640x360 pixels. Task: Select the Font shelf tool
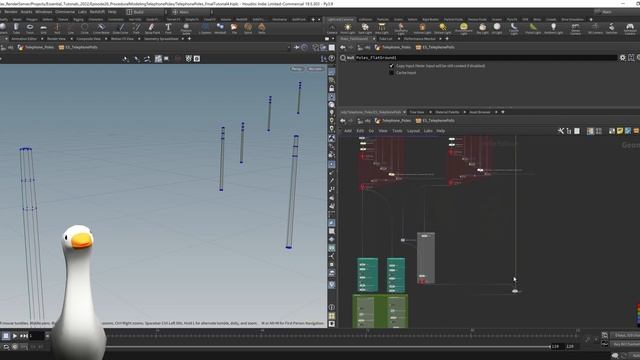click(x=168, y=29)
